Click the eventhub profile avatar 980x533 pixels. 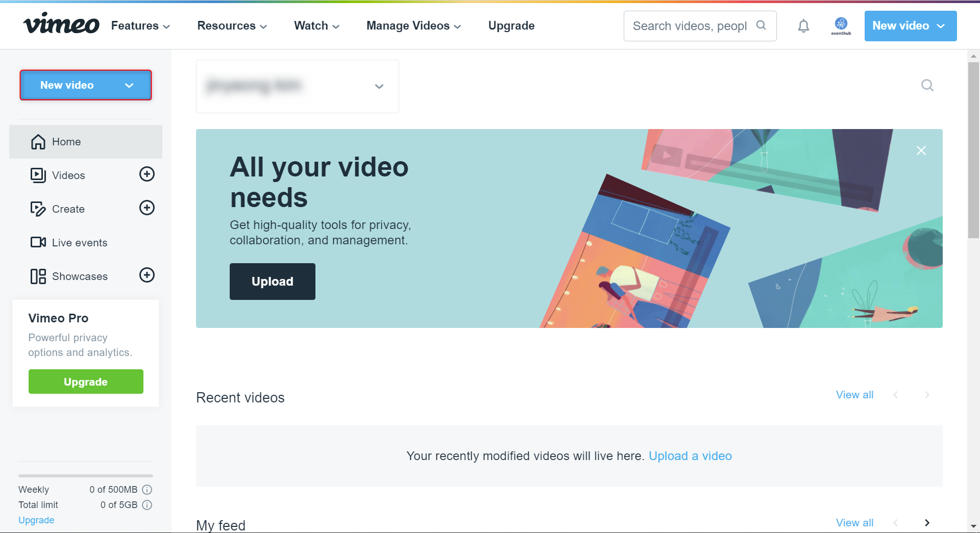tap(841, 26)
